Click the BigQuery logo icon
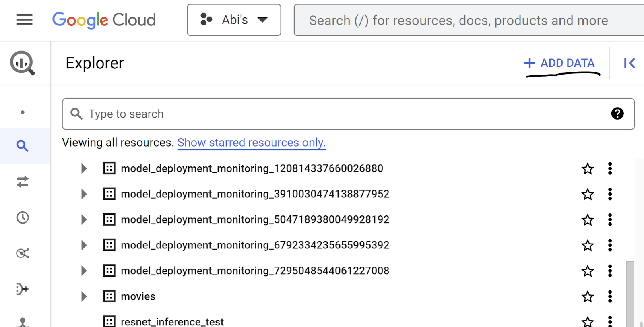 click(23, 63)
